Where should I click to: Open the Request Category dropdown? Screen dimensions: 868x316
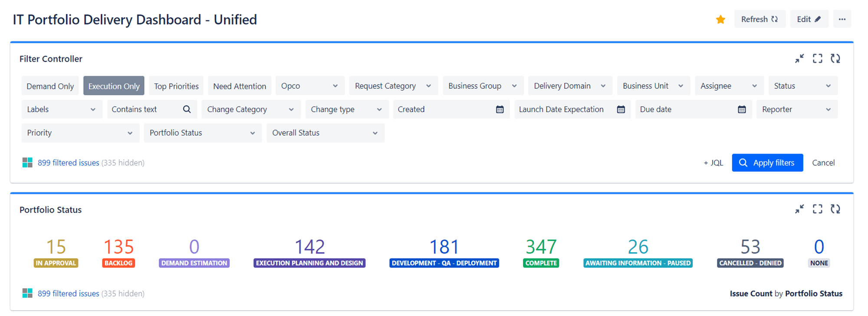[393, 86]
